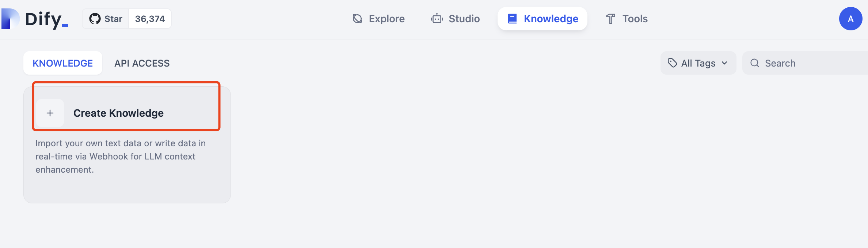
Task: Click the GitHub octocat icon
Action: [x=95, y=19]
